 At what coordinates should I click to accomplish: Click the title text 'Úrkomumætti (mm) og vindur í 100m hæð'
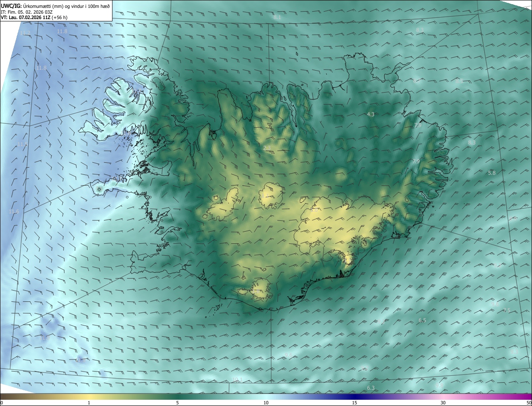(66, 6)
